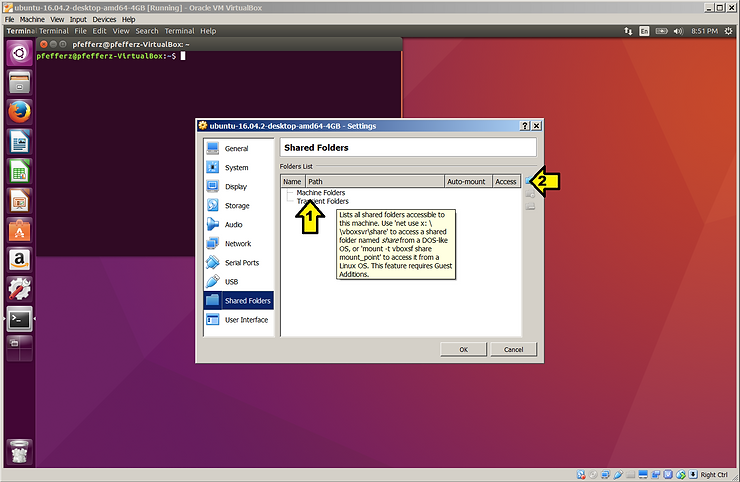Open the User Interface settings page
Viewport: 740px width, 482px height.
point(239,320)
